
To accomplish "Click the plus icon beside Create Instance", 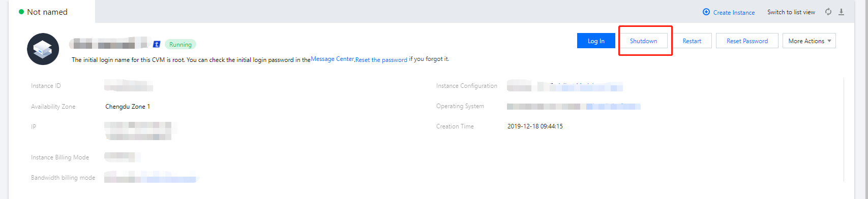I will (x=706, y=12).
